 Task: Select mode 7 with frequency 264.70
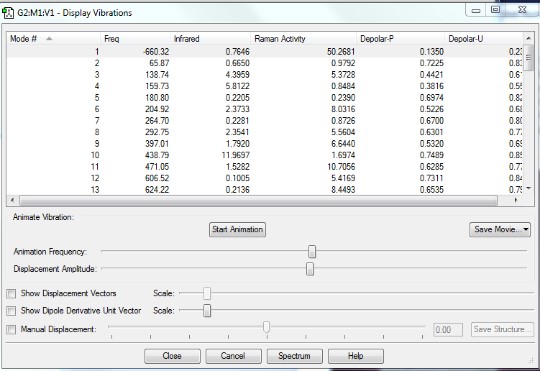pos(264,121)
